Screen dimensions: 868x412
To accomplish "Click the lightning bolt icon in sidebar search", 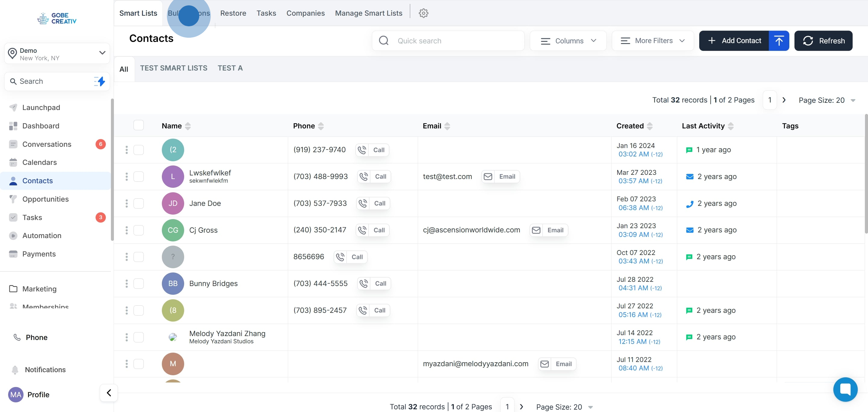I will pos(99,81).
